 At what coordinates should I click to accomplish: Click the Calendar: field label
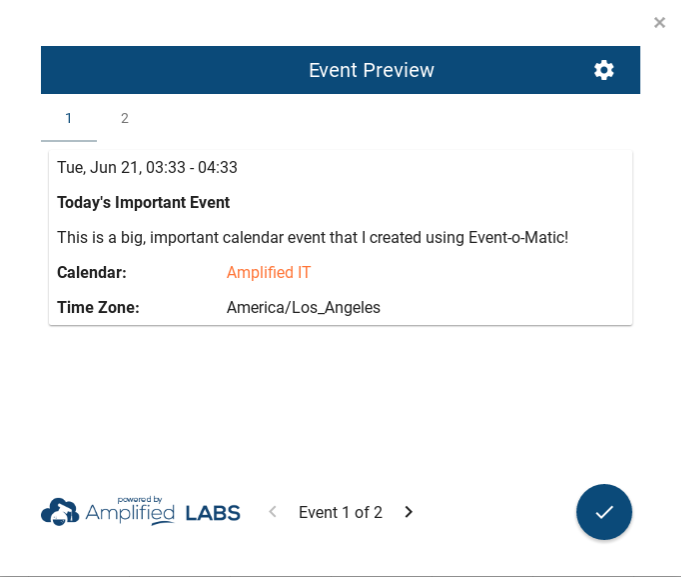(91, 272)
